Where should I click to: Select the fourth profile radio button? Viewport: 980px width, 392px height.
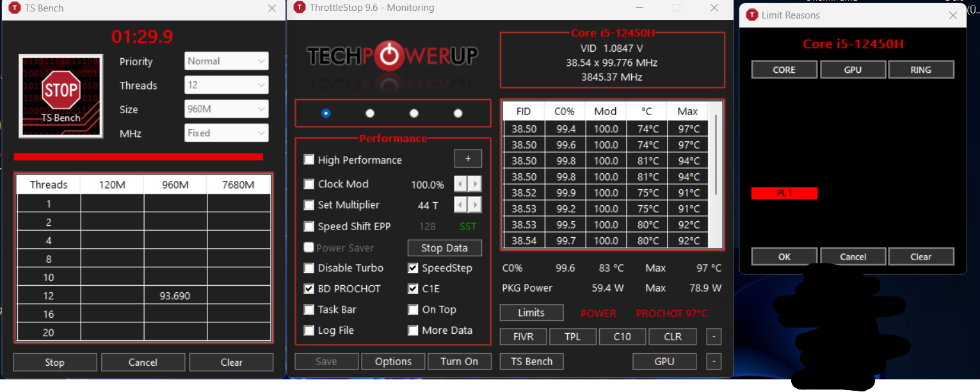(x=458, y=113)
